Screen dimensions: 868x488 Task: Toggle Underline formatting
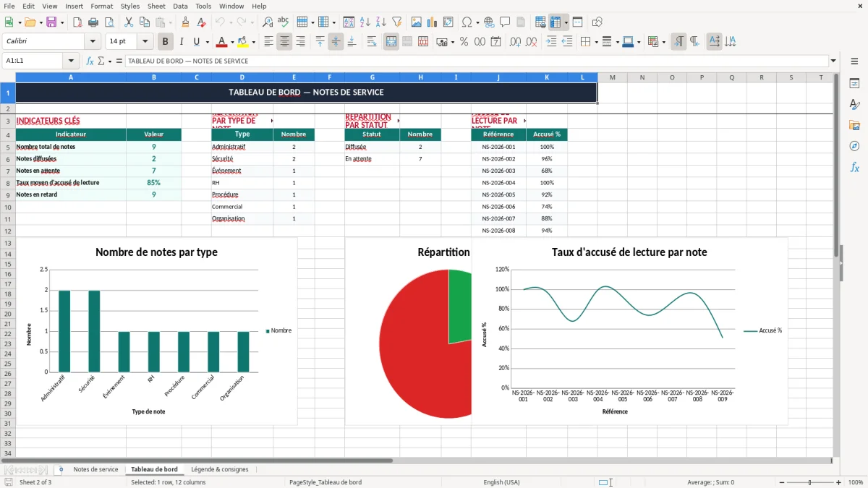pyautogui.click(x=197, y=42)
